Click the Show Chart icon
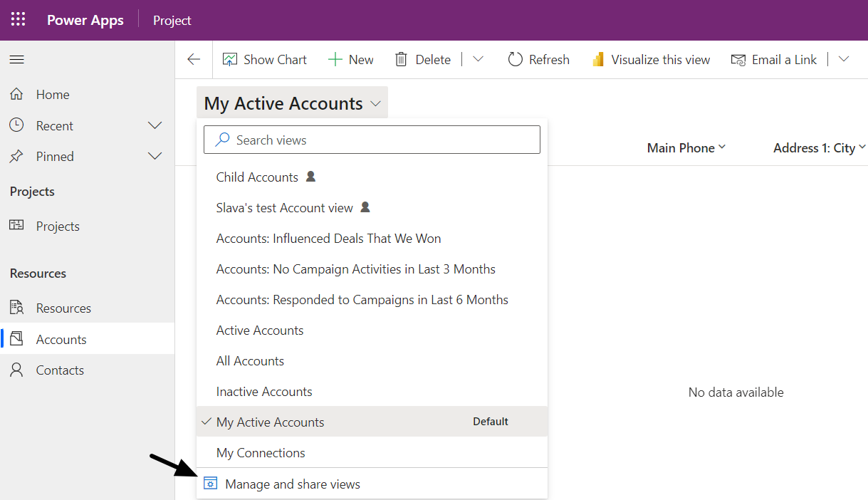 coord(229,60)
